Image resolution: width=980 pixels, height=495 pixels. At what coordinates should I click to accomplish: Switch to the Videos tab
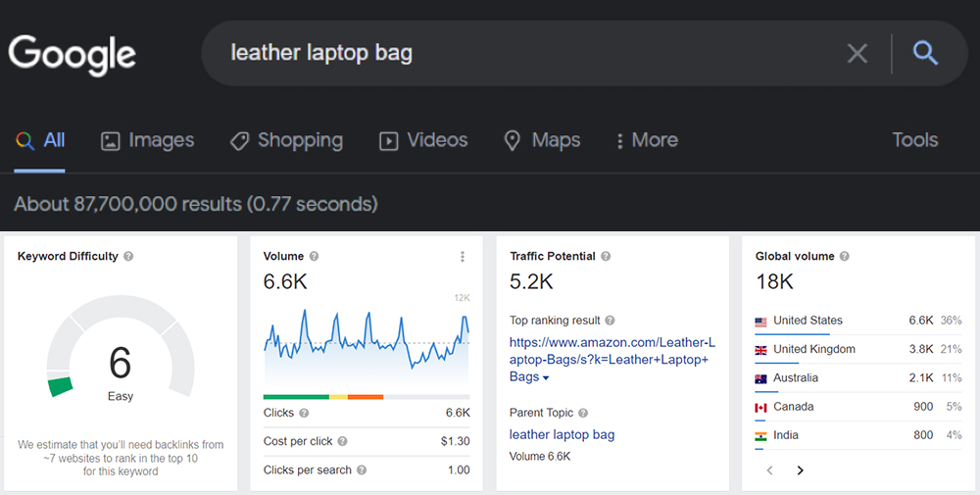click(x=423, y=140)
